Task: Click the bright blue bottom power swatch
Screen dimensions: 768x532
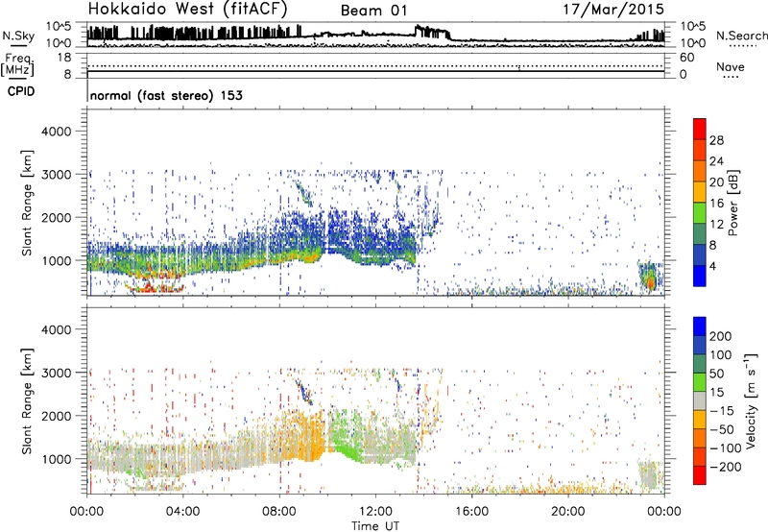Action: (x=700, y=276)
